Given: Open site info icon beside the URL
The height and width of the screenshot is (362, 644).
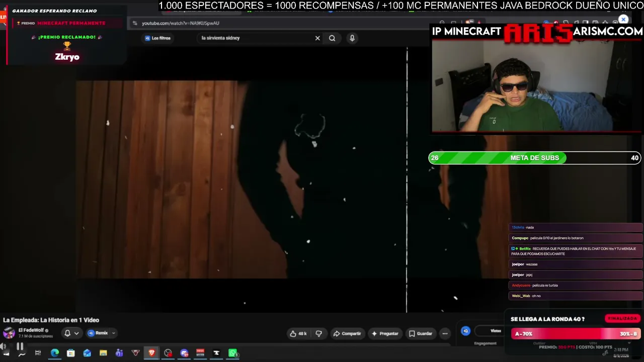Looking at the screenshot, I should coord(135,23).
